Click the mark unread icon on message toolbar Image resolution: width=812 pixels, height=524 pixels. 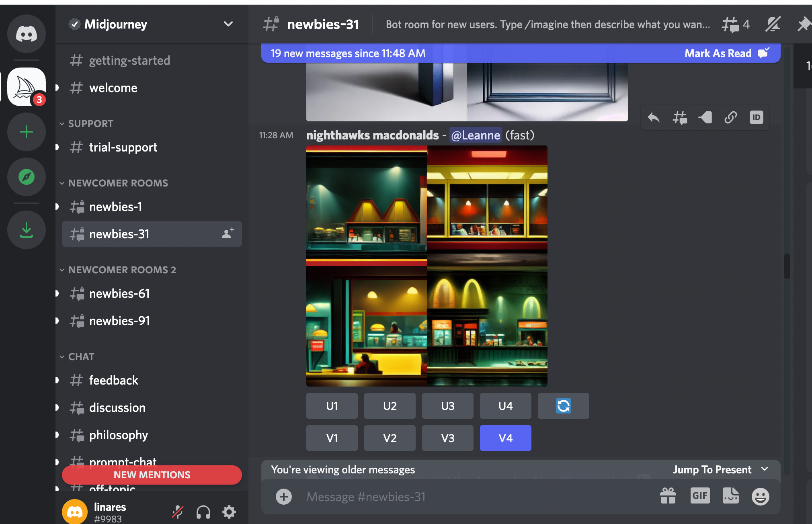coord(705,117)
